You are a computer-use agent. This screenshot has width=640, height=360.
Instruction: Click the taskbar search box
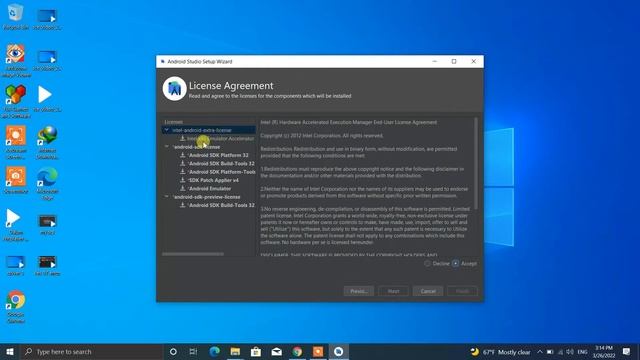click(x=91, y=351)
